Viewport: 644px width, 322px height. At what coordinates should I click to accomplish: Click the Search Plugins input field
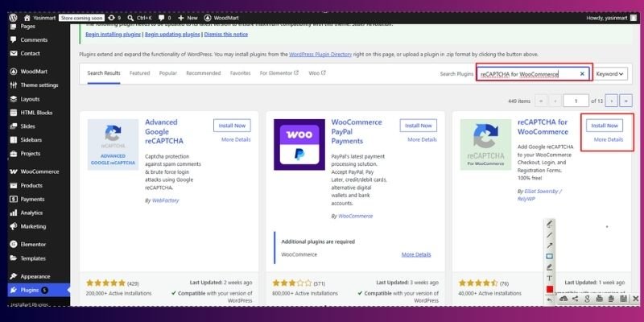[x=533, y=74]
